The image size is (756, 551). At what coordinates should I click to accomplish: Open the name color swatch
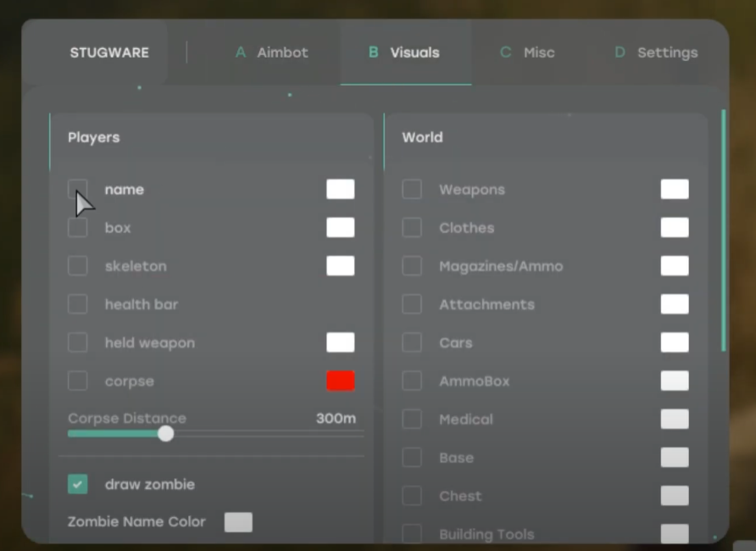tap(341, 189)
